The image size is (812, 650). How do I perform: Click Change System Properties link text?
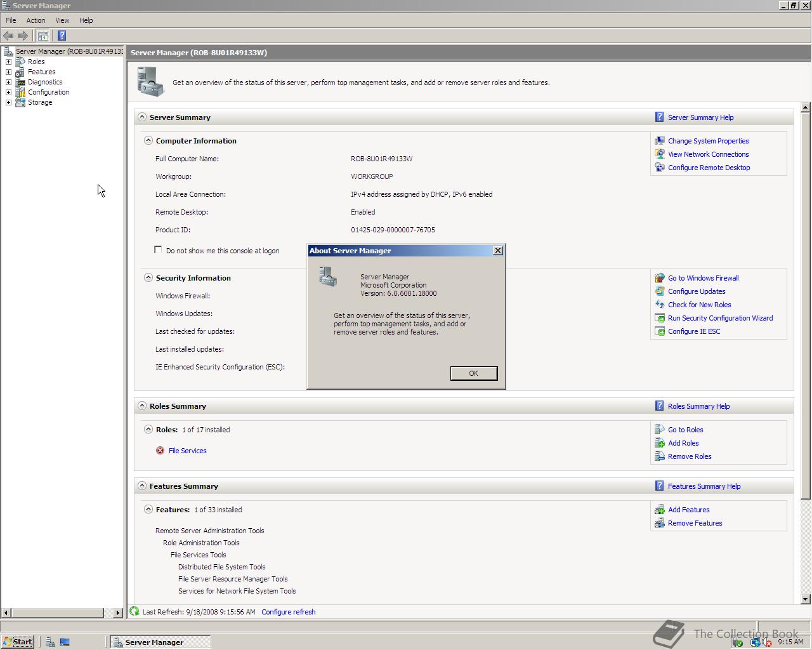pos(708,141)
